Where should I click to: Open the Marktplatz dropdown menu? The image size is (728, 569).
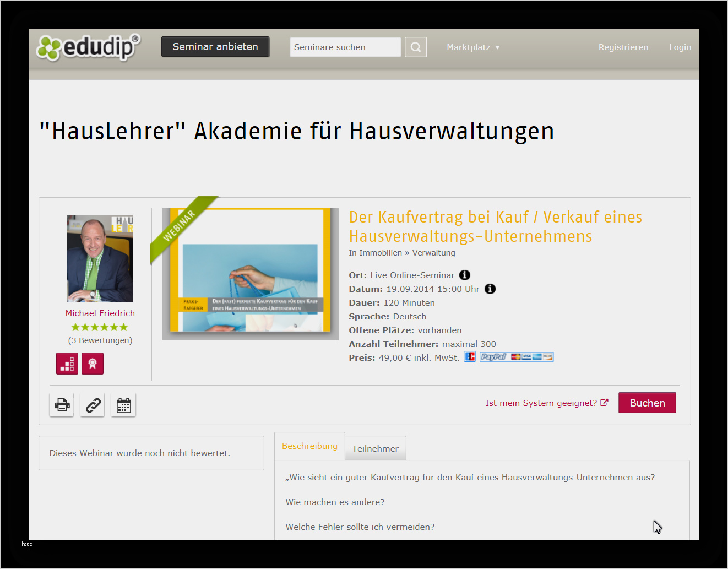point(472,47)
